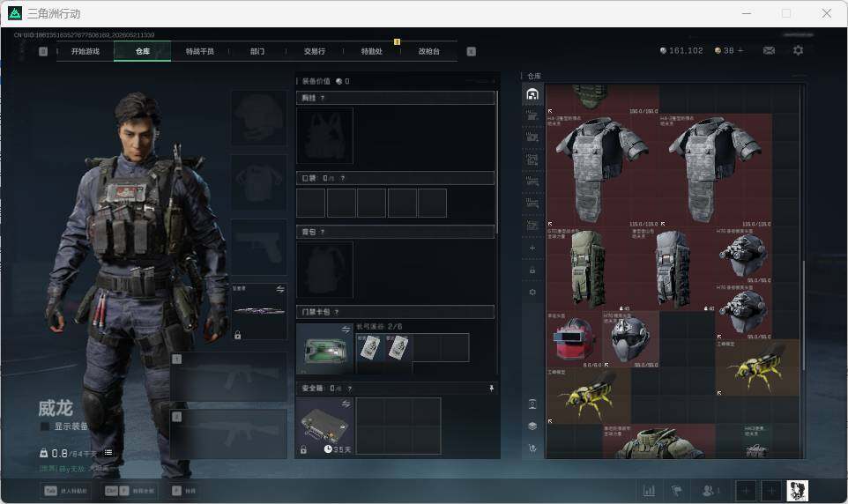Select the grey heavy backpack in the warehouse
Screen dimensions: 848x504
[x=673, y=269]
